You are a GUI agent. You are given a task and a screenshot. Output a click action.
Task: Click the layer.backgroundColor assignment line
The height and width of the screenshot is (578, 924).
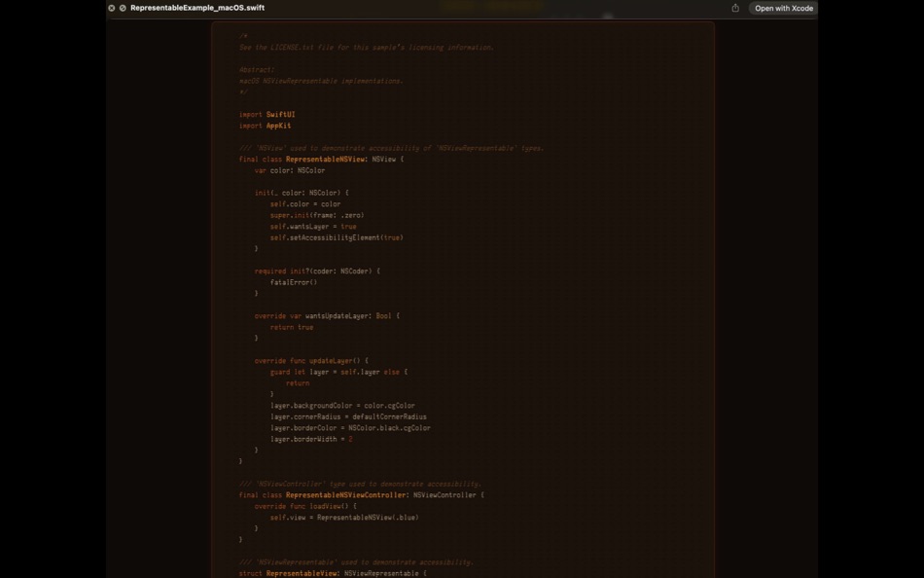click(x=342, y=405)
